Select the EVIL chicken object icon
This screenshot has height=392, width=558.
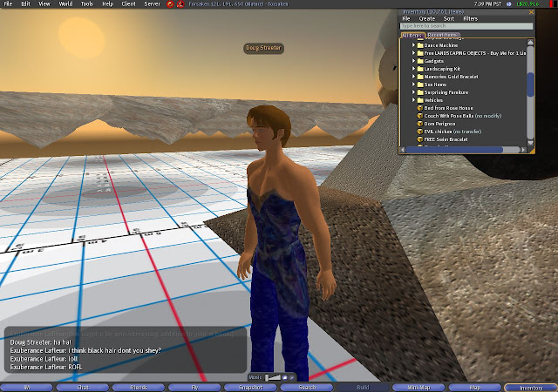pos(420,132)
